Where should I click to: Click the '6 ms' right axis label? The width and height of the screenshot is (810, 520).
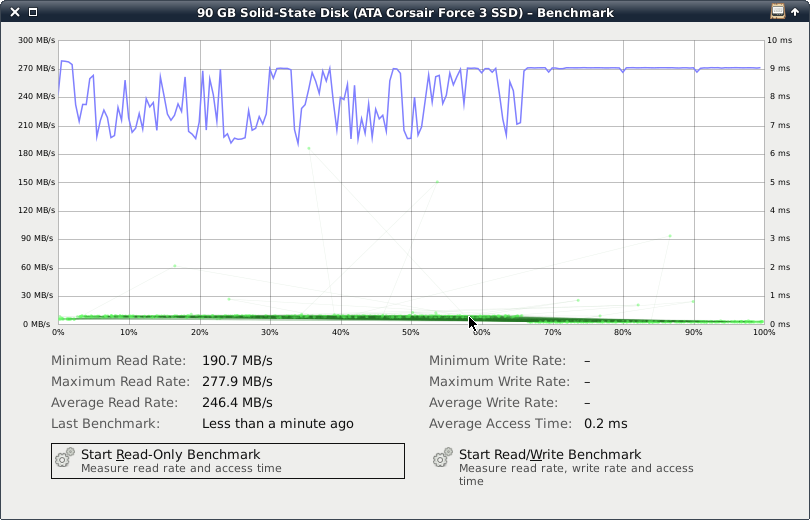coord(779,153)
